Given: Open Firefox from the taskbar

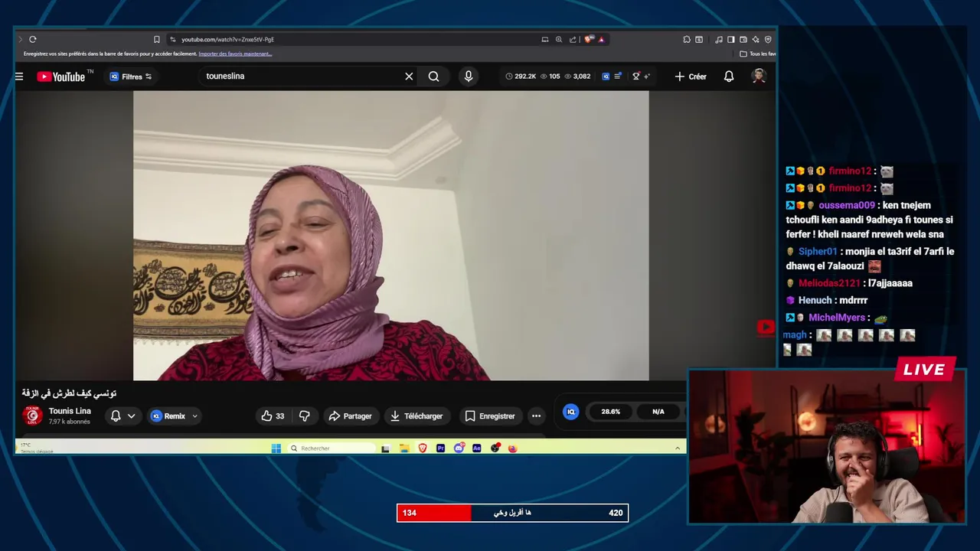Looking at the screenshot, I should 513,448.
